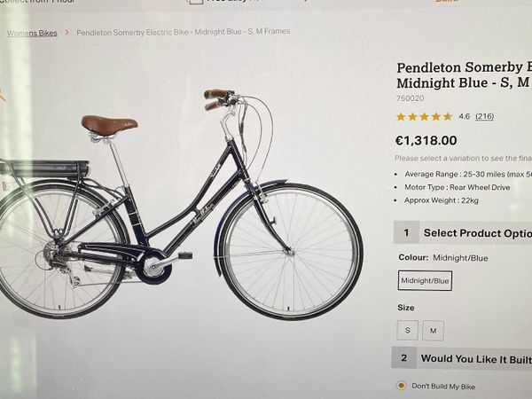Select the Midnight/Blue colour swatch

425,280
